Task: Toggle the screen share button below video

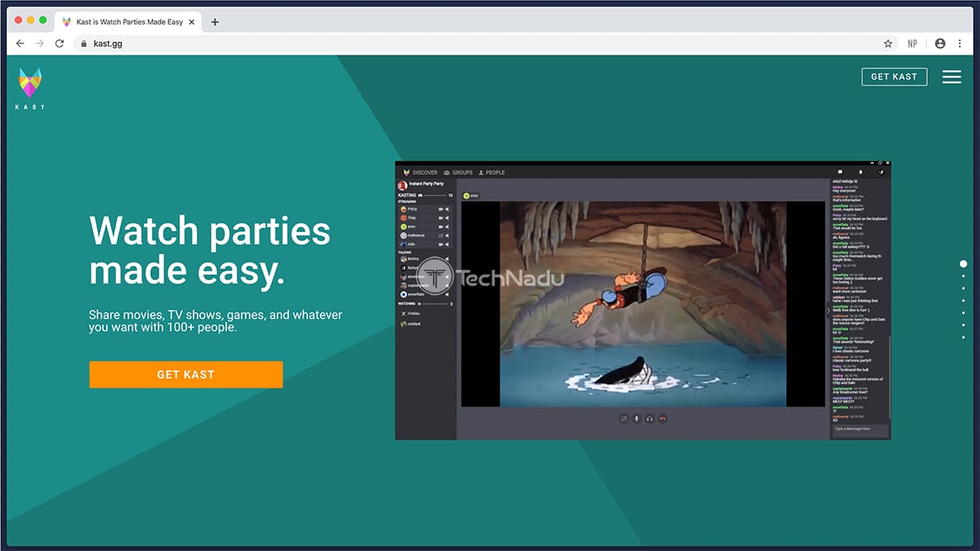Action: (x=624, y=419)
